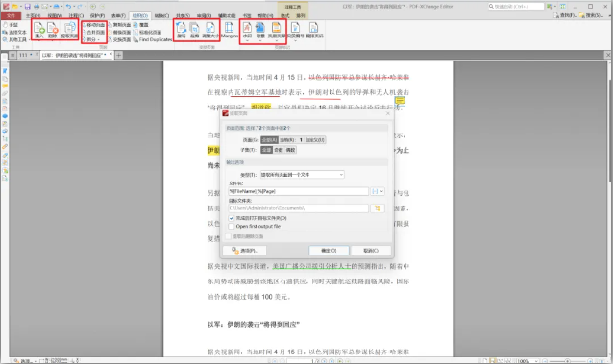Screen dimensions: 613x364
Task: Click the Options button in extract dialog
Action: tap(245, 251)
